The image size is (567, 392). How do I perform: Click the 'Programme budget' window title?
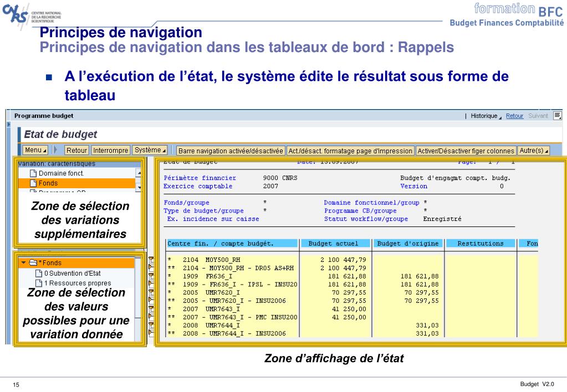[44, 116]
